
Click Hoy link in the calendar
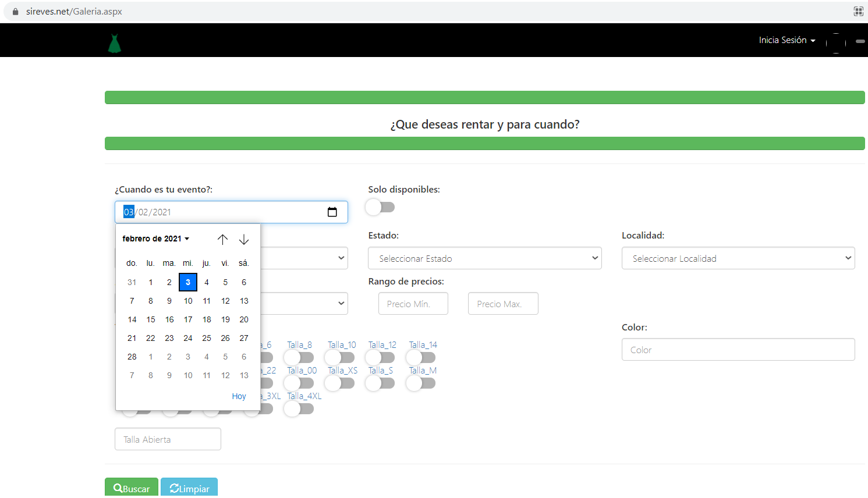[x=239, y=396]
